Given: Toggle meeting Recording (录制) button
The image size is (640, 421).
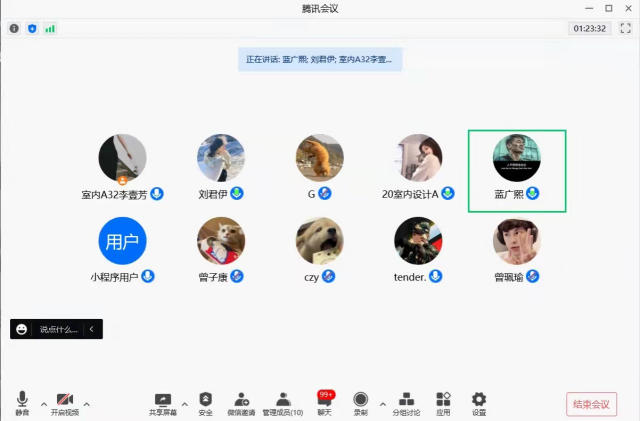Looking at the screenshot, I should 360,400.
